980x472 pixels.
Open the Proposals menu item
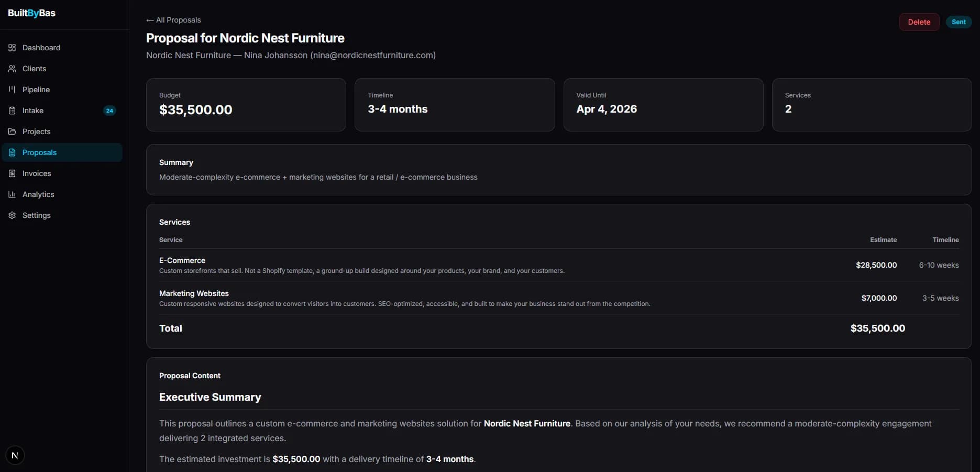[39, 152]
